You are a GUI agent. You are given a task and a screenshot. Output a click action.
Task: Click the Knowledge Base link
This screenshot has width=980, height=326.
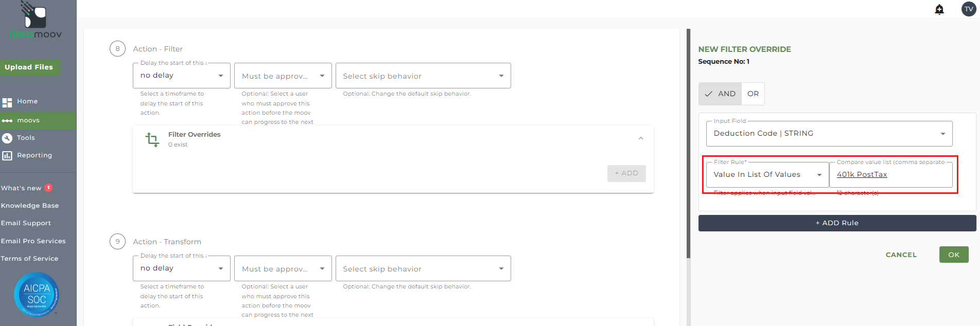[x=30, y=206]
